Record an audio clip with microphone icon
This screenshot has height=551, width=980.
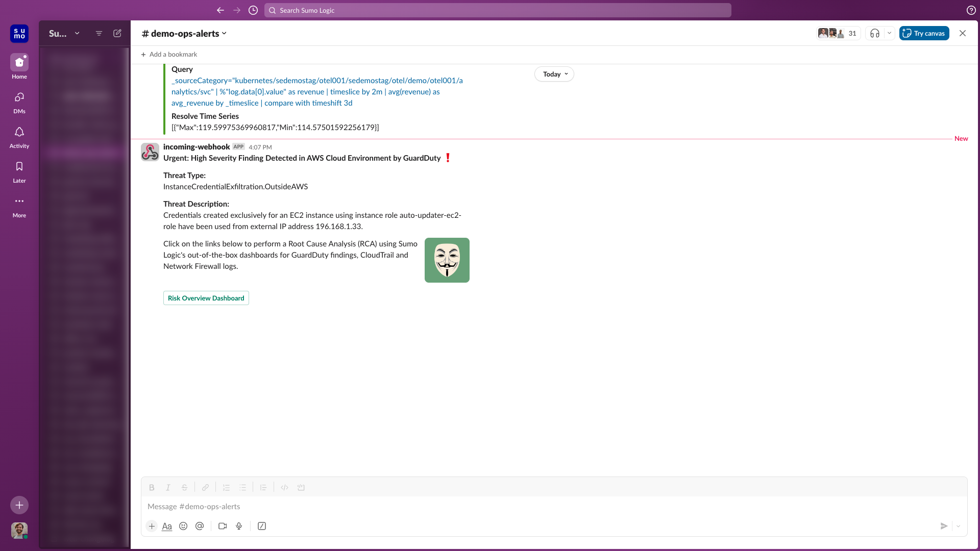pos(239,526)
